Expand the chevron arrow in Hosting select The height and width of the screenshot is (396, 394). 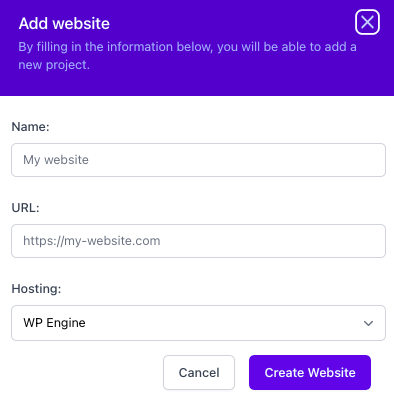(x=368, y=323)
